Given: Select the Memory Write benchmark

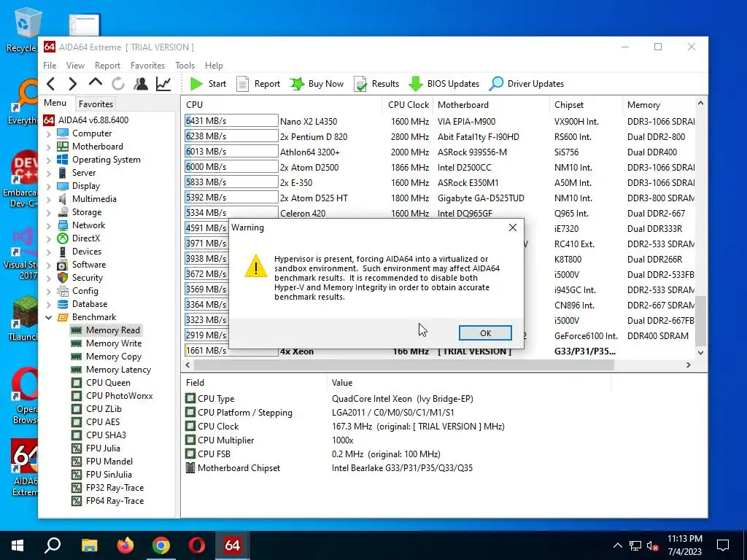Looking at the screenshot, I should point(107,343).
